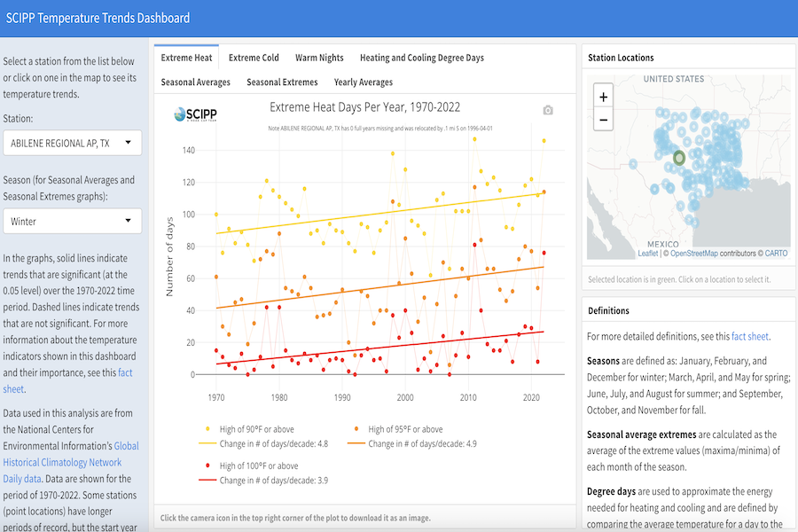This screenshot has height=532, width=798.
Task: Open the fact sheet link in Definitions
Action: coord(749,337)
